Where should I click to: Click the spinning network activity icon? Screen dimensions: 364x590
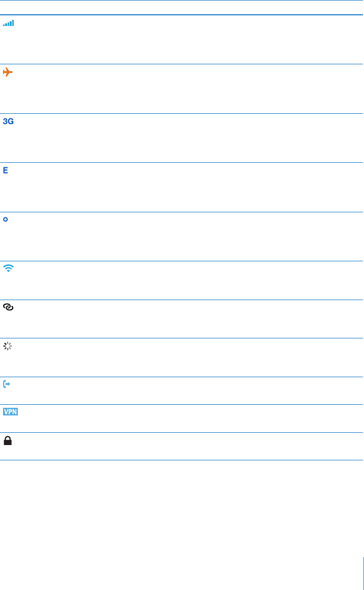(x=8, y=347)
